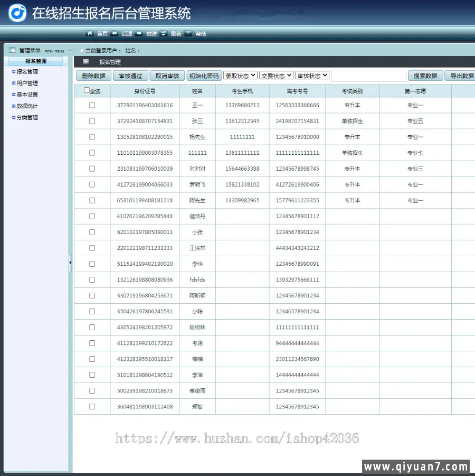Click the refresh (刷新) icon
Screen dimensions: 475x476
(164, 33)
